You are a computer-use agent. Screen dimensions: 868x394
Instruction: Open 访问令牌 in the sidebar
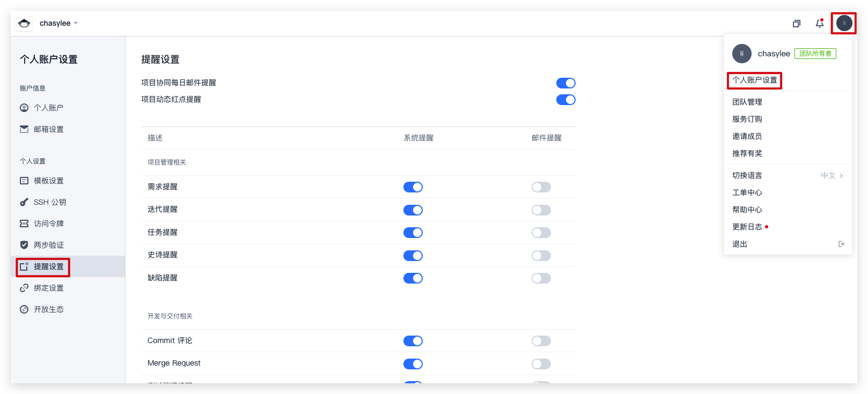pyautogui.click(x=48, y=224)
